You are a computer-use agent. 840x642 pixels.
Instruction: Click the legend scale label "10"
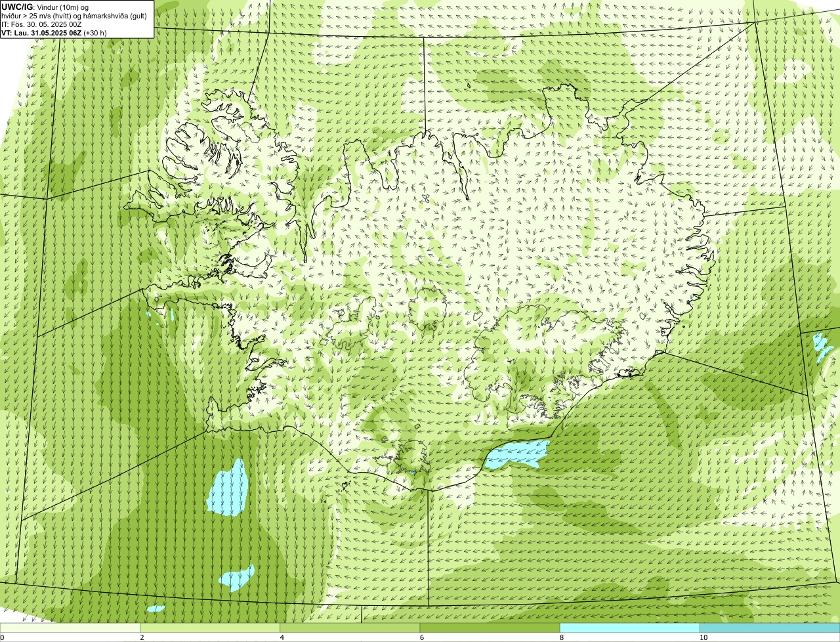[x=703, y=637]
